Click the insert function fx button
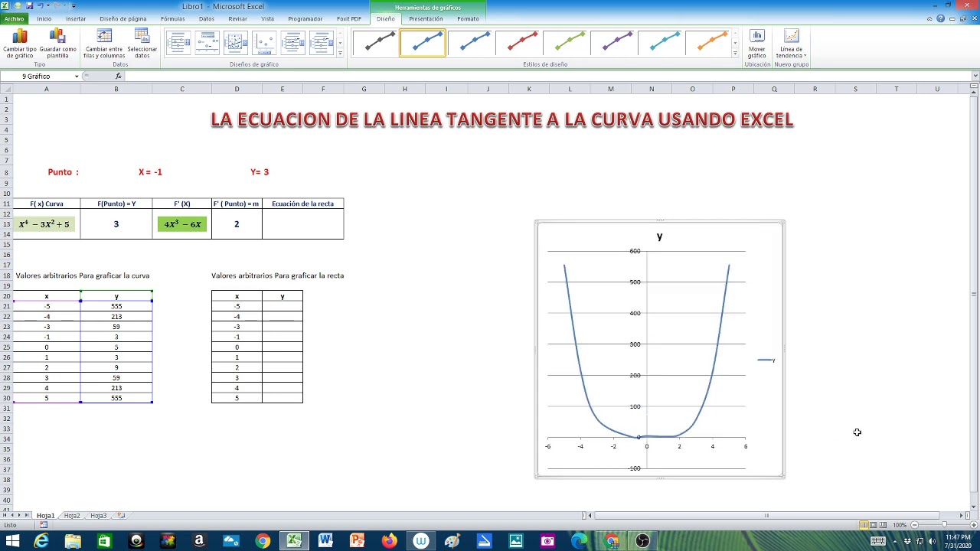This screenshot has width=980, height=551. click(x=118, y=77)
